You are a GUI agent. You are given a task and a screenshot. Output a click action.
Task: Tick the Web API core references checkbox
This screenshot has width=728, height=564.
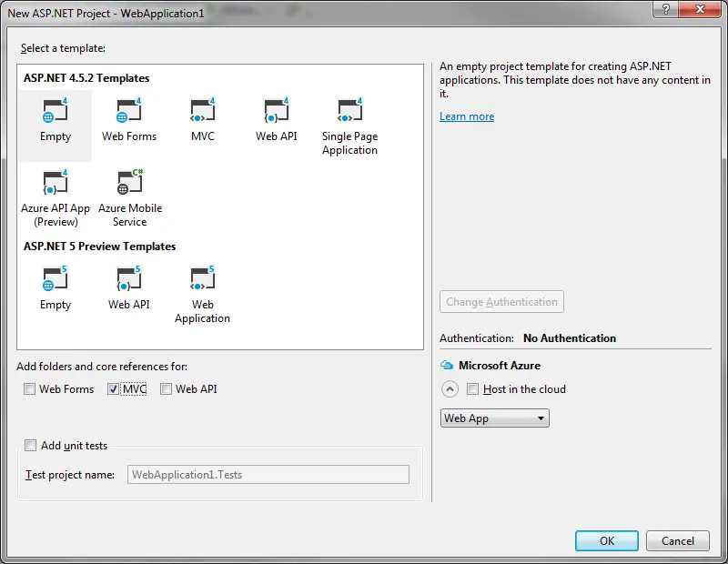167,389
